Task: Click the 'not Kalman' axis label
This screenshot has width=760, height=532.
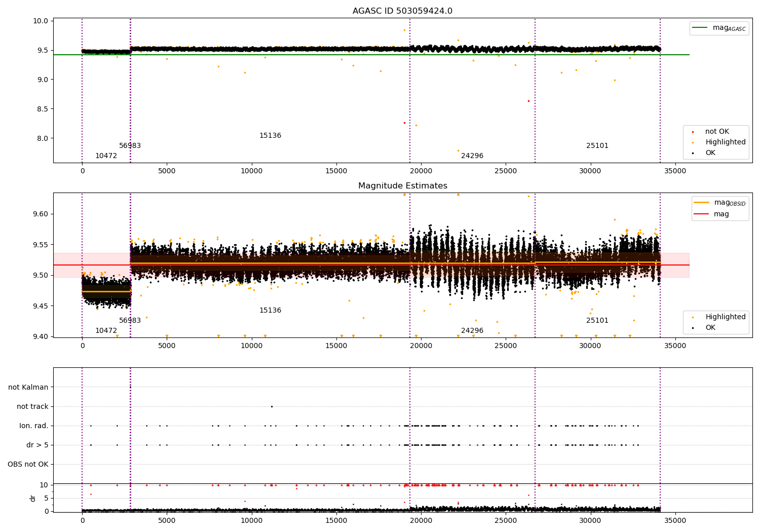Action: click(x=28, y=388)
